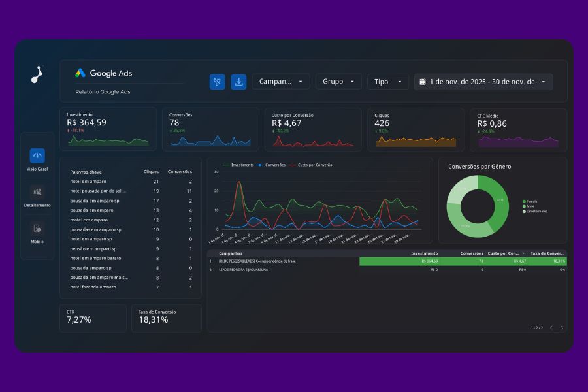Go to previous page of Campanhas table
This screenshot has height=392, width=588.
[x=551, y=328]
